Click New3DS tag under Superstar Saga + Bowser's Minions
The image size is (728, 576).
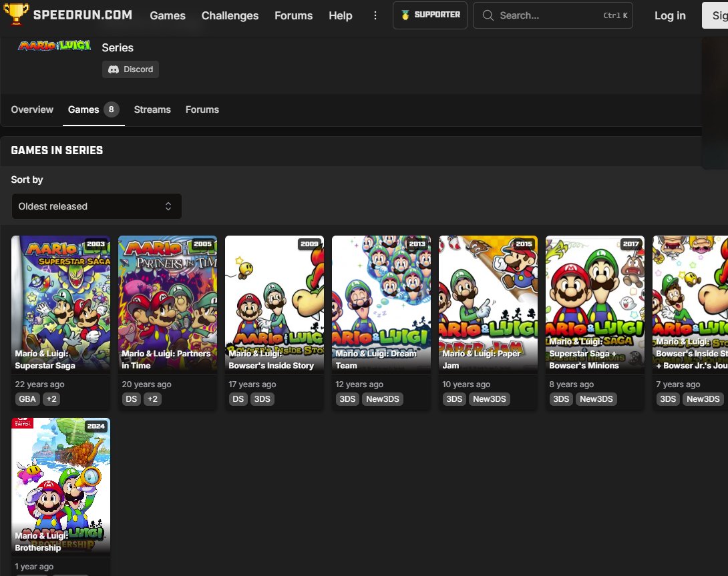coord(596,398)
